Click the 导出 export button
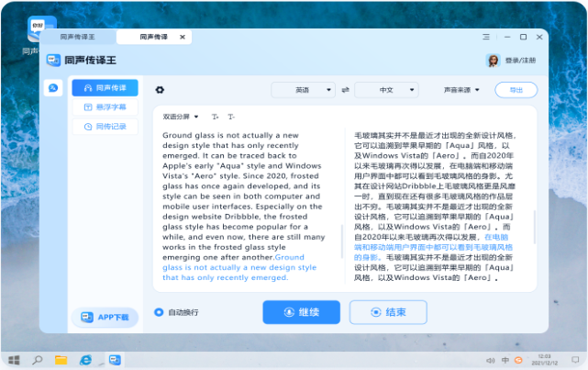588x370 pixels. click(516, 90)
